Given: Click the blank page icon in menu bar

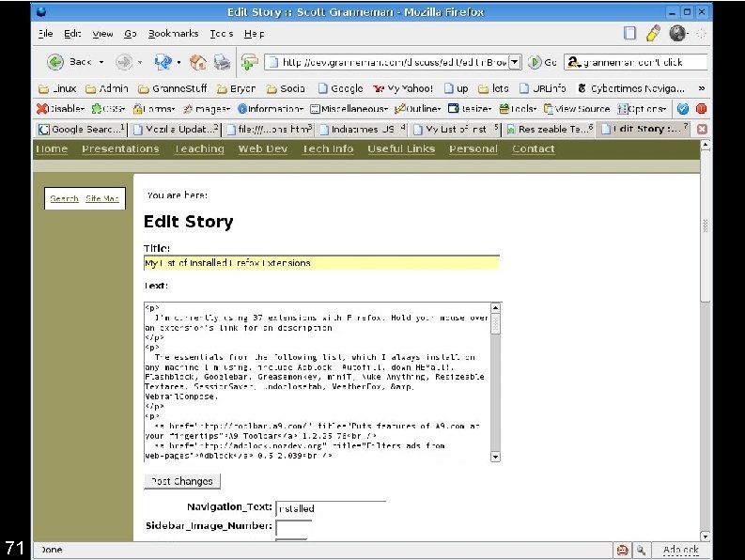Looking at the screenshot, I should tap(629, 33).
